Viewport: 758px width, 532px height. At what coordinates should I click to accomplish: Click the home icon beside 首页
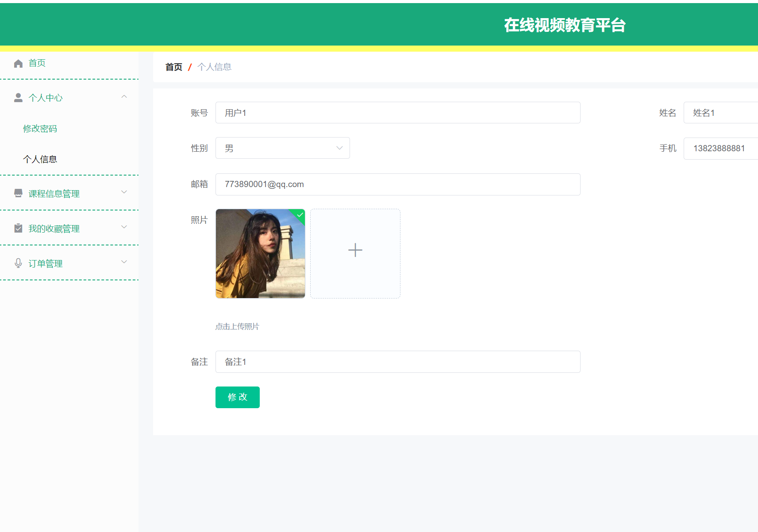(18, 63)
